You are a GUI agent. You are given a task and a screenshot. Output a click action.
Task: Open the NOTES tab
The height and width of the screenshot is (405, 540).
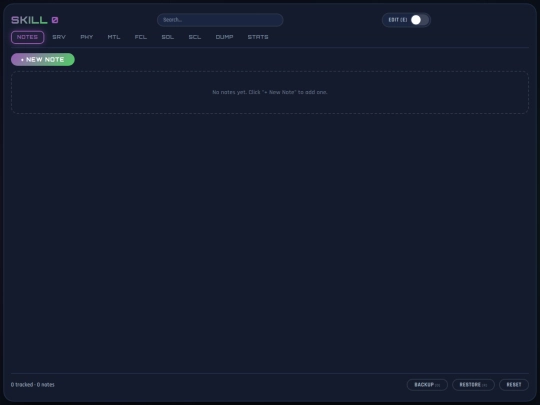(28, 37)
